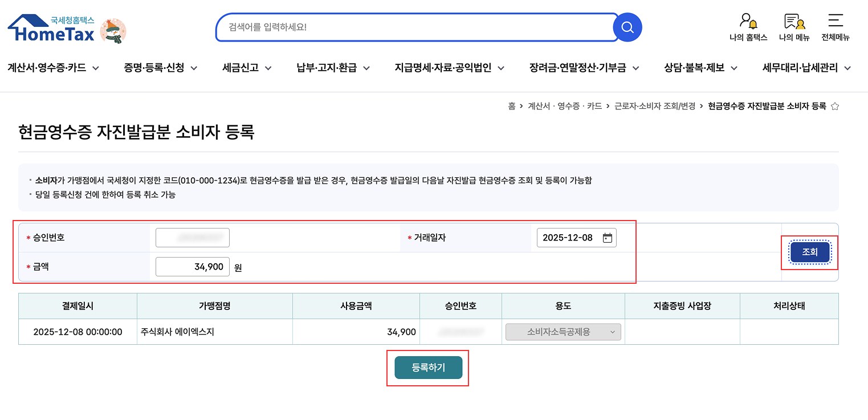Click the 현금영수증 자진발급분 소비자 등록 breadcrumb text

click(767, 106)
